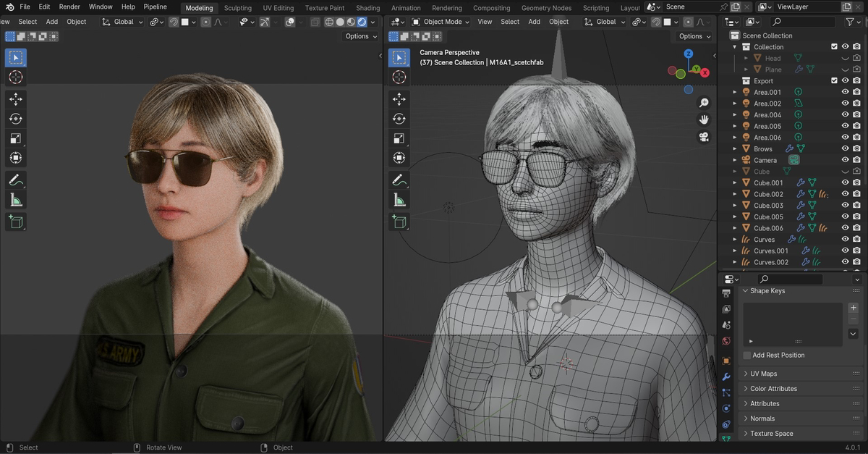Viewport: 868px width, 454px height.
Task: Select the Move tool in right viewport
Action: pyautogui.click(x=399, y=98)
